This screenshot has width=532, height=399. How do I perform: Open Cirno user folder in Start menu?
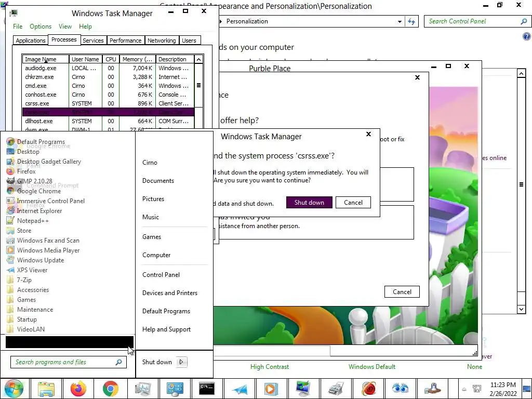click(150, 163)
